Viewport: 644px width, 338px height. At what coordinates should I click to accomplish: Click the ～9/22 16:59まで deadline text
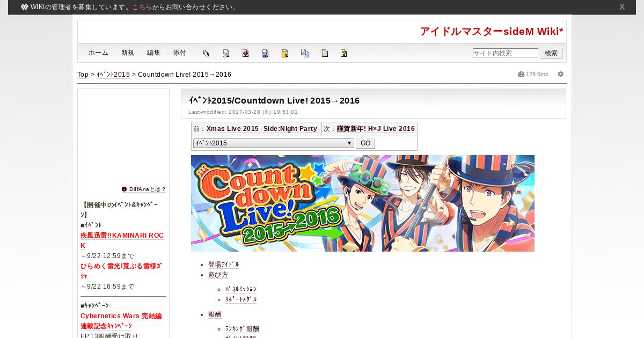tap(107, 286)
